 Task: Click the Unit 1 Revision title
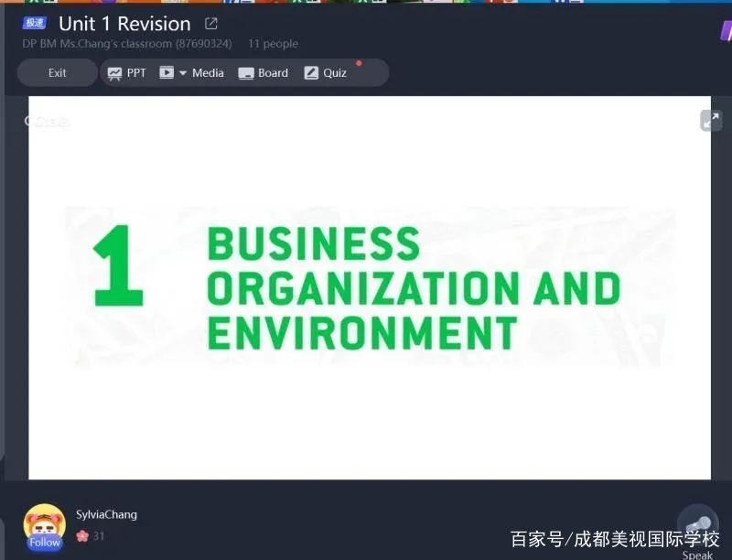tap(124, 24)
